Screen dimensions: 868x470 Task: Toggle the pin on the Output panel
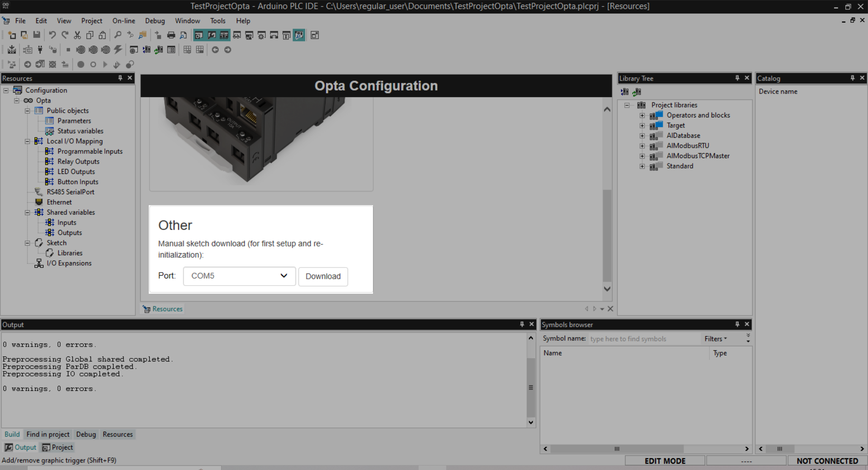click(522, 324)
